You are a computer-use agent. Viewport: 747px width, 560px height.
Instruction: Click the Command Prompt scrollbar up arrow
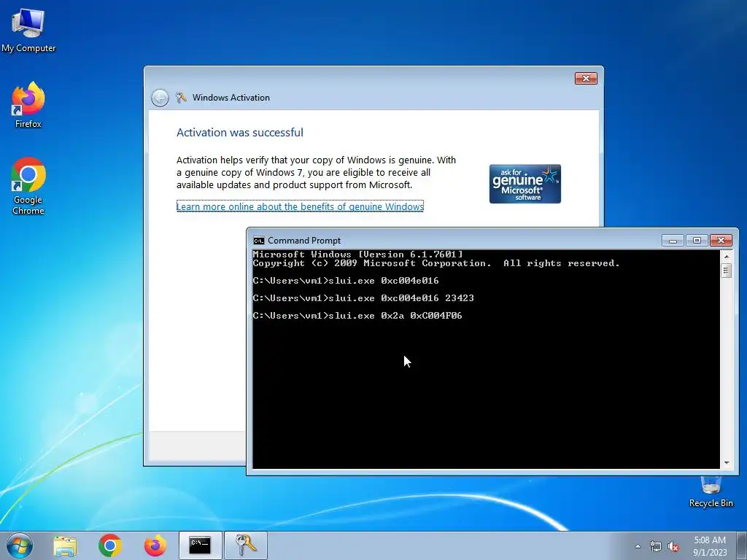click(727, 257)
